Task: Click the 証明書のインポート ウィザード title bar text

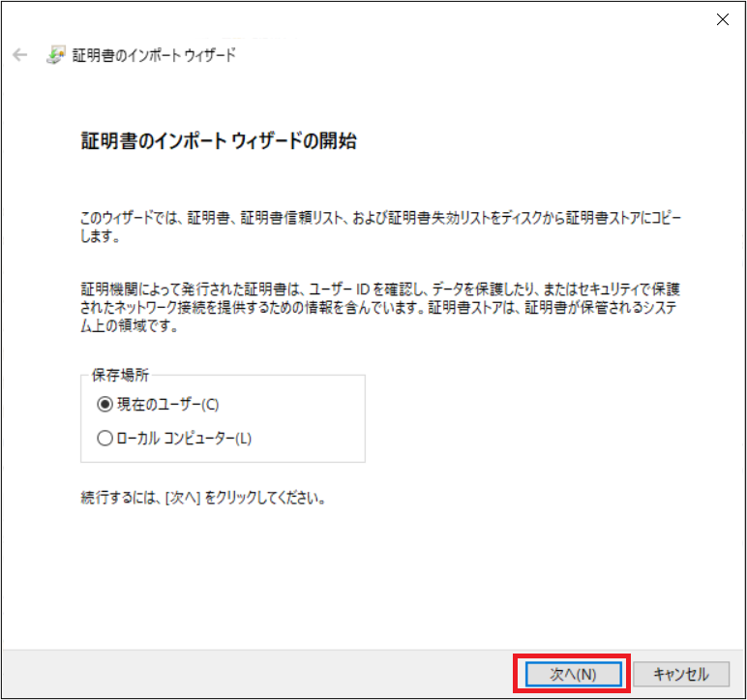Action: pos(154,55)
